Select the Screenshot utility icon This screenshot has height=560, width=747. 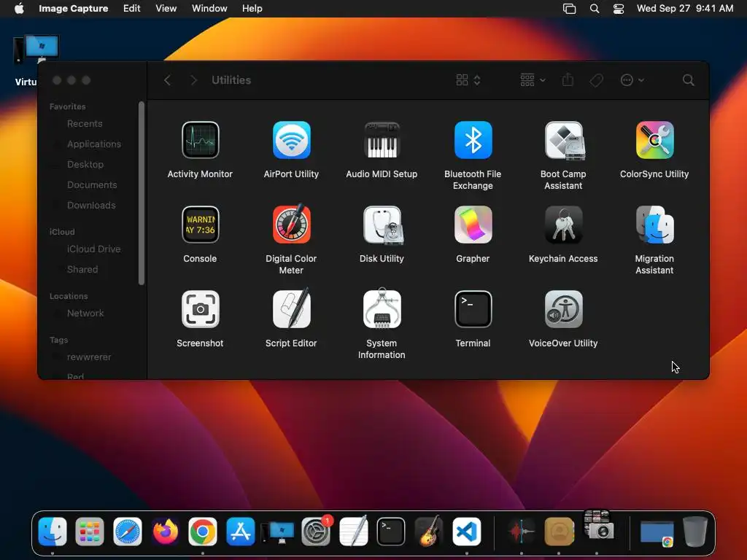[200, 309]
